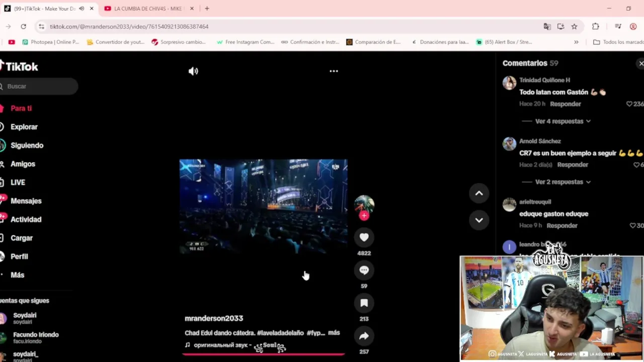The image size is (644, 362).
Task: Close the Comentarios panel
Action: [x=640, y=63]
